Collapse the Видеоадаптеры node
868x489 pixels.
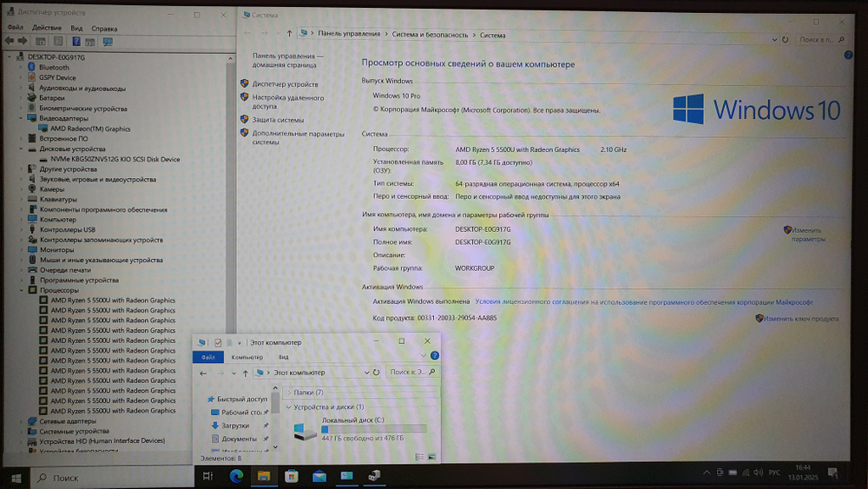(x=21, y=118)
